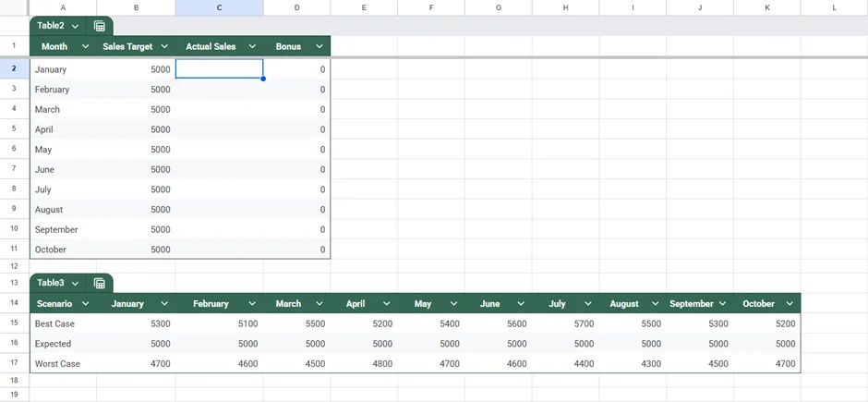The height and width of the screenshot is (402, 868).
Task: Click the Actual Sales header text
Action: (x=211, y=46)
